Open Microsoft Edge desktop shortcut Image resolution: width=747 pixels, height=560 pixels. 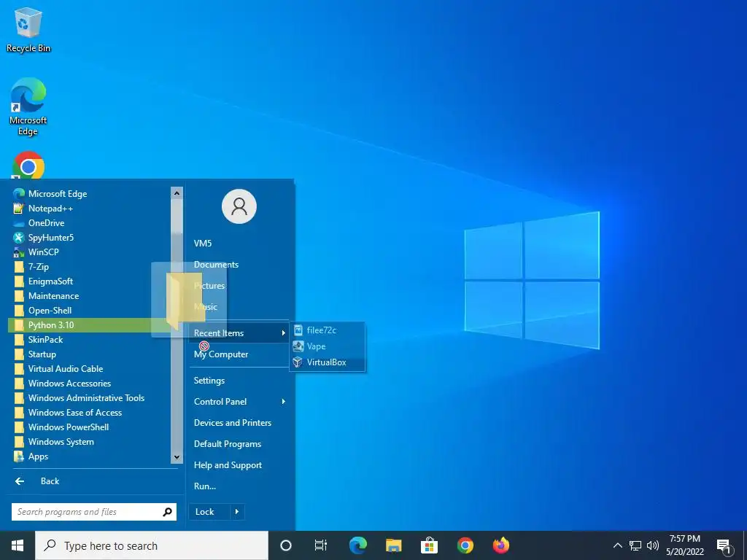[x=28, y=106]
